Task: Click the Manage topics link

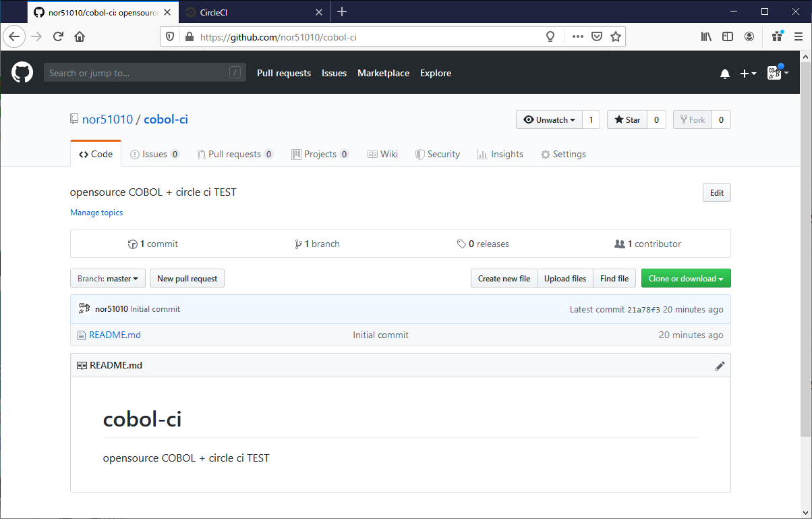Action: point(96,212)
